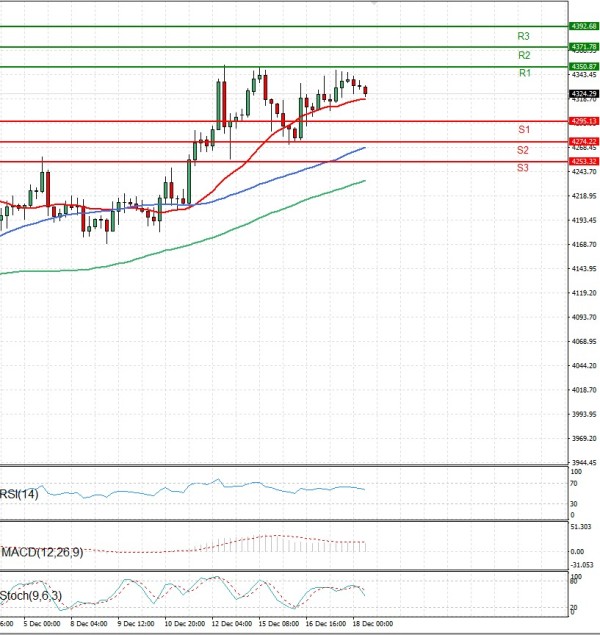Select the S1 support label
600x635 pixels.
pyautogui.click(x=523, y=130)
